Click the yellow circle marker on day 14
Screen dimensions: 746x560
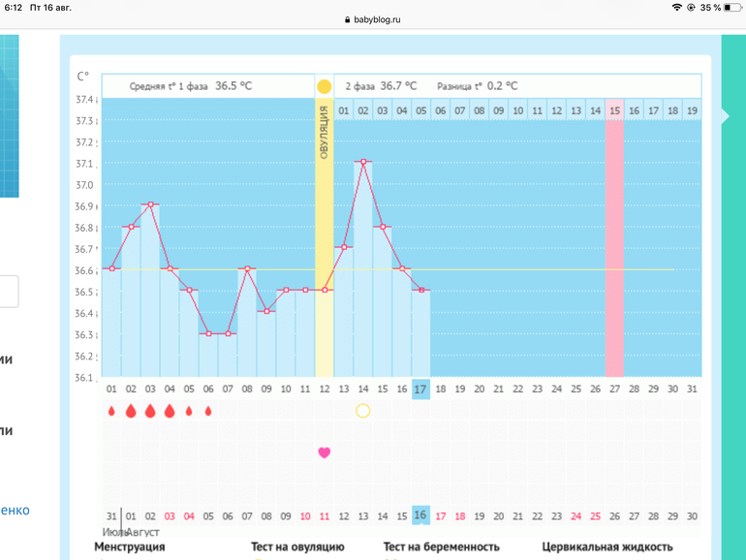click(x=363, y=411)
